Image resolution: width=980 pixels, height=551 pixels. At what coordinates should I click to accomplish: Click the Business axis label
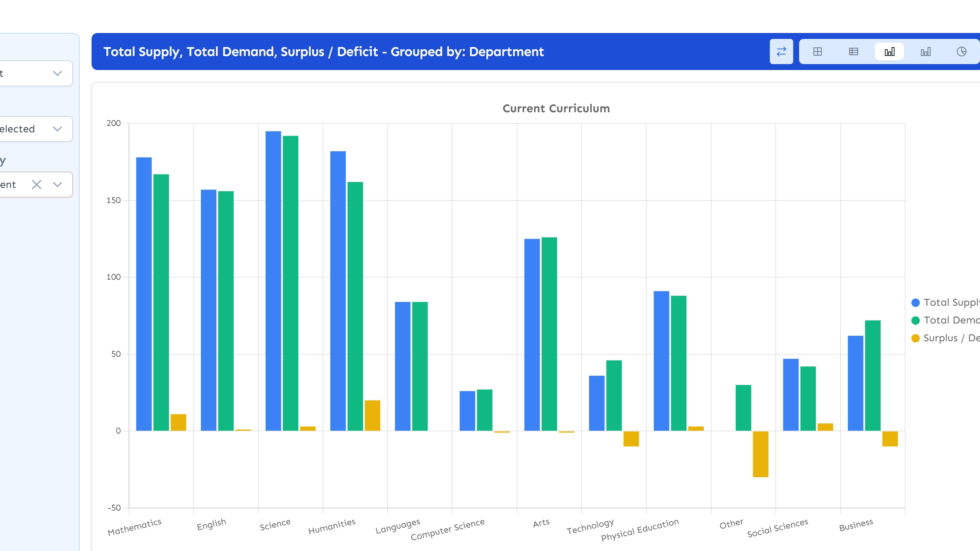855,525
